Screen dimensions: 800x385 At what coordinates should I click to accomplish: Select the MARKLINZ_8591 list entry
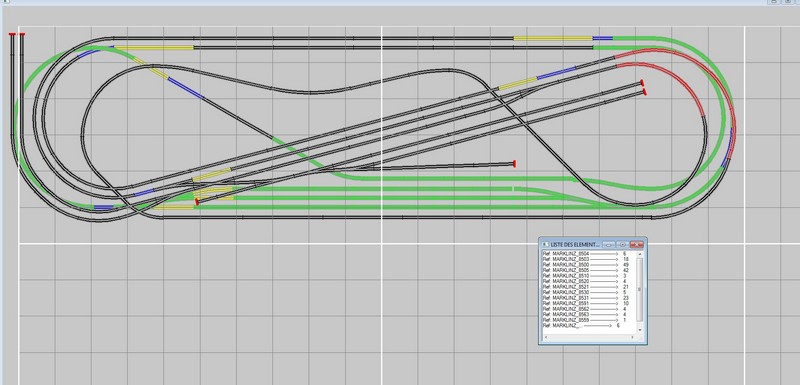pyautogui.click(x=586, y=303)
